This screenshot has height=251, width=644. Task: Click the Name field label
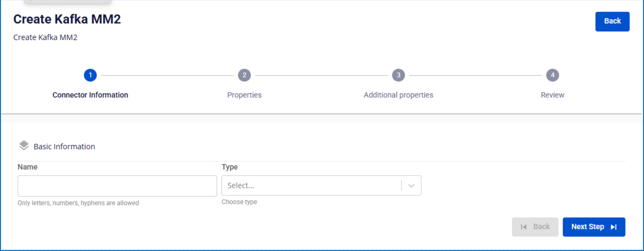[28, 167]
